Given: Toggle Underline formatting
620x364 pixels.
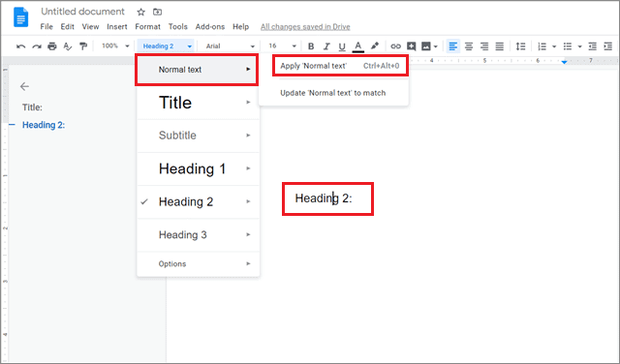Looking at the screenshot, I should pyautogui.click(x=342, y=46).
